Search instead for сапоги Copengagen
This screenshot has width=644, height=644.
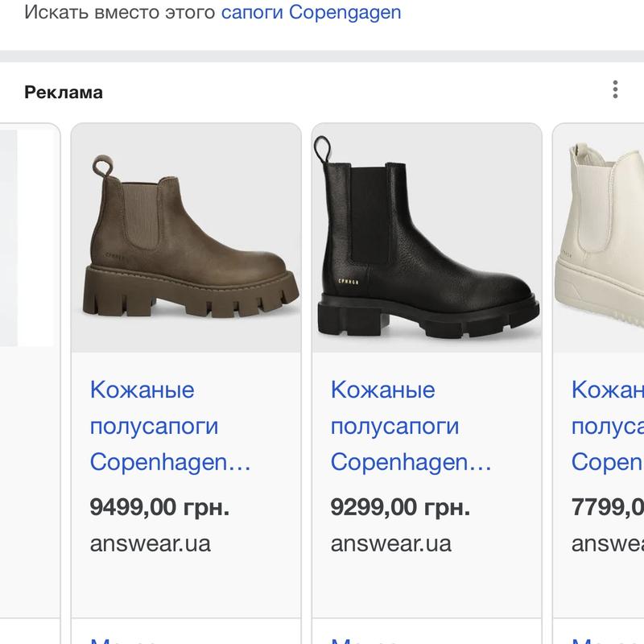click(x=311, y=12)
